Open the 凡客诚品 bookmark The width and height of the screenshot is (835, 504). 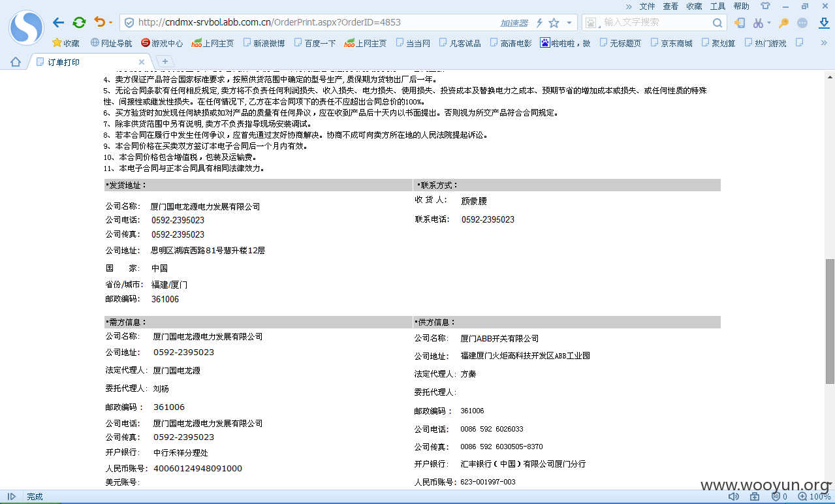coord(460,43)
